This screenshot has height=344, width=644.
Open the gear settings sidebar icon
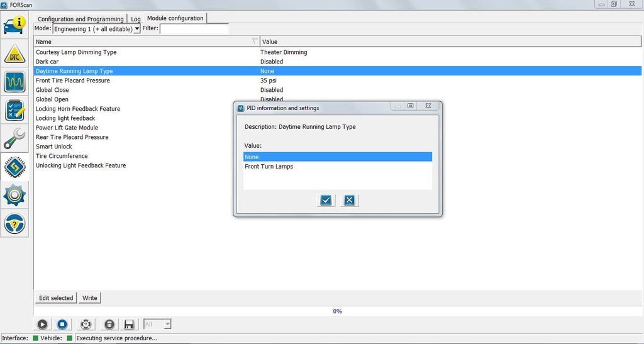pos(14,196)
